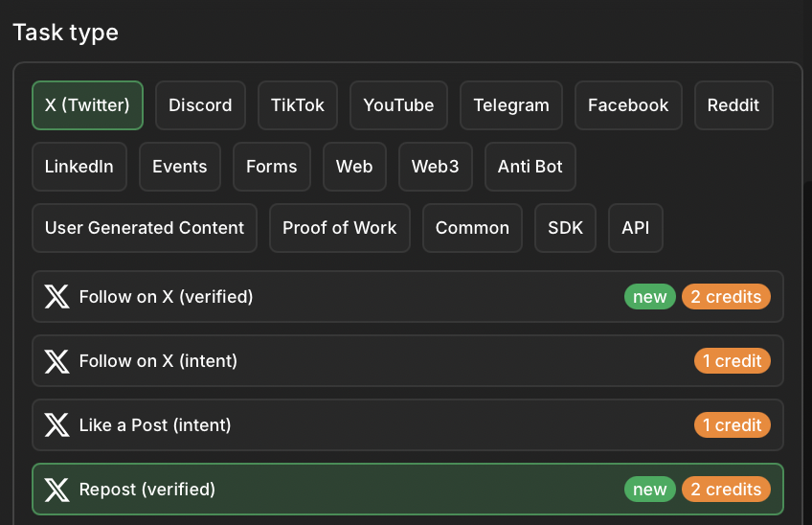Screen dimensions: 812x525
Task: Click 2 credits badge on Follow on X (verified)
Action: [x=726, y=296]
